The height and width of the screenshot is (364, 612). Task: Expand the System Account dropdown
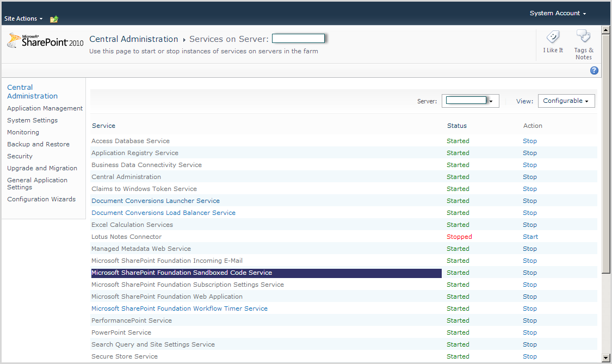coord(558,13)
